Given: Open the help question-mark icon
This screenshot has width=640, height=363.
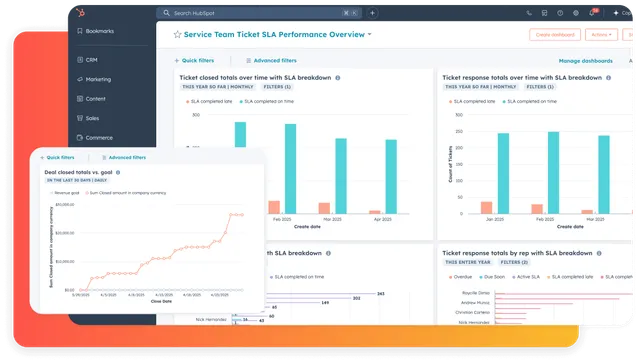Looking at the screenshot, I should (x=560, y=13).
